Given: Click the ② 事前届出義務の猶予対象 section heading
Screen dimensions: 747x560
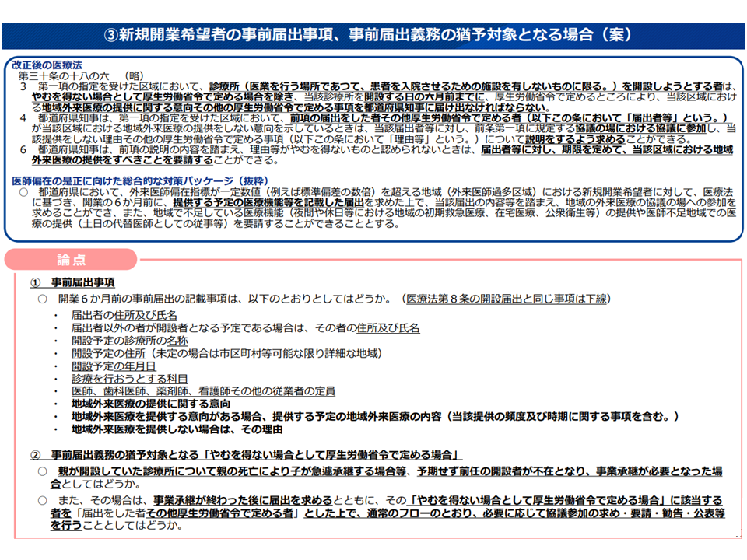Looking at the screenshot, I should 247,455.
